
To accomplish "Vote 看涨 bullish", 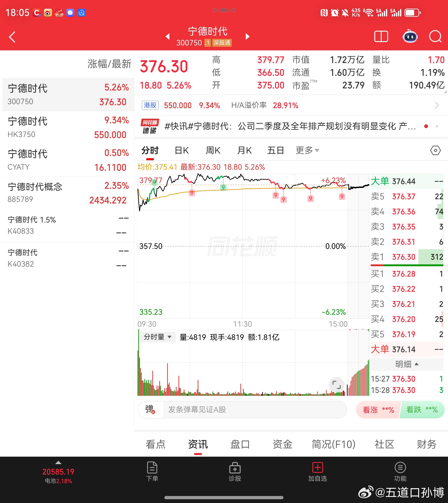I will [378, 410].
